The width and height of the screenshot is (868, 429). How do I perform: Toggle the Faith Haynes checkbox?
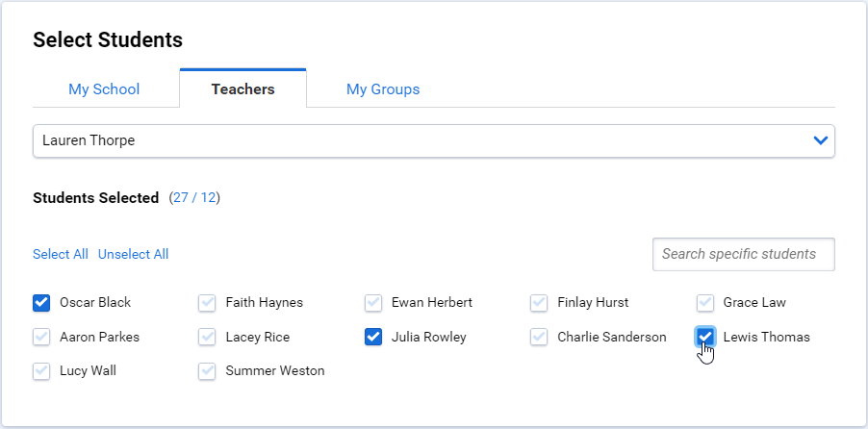[207, 303]
